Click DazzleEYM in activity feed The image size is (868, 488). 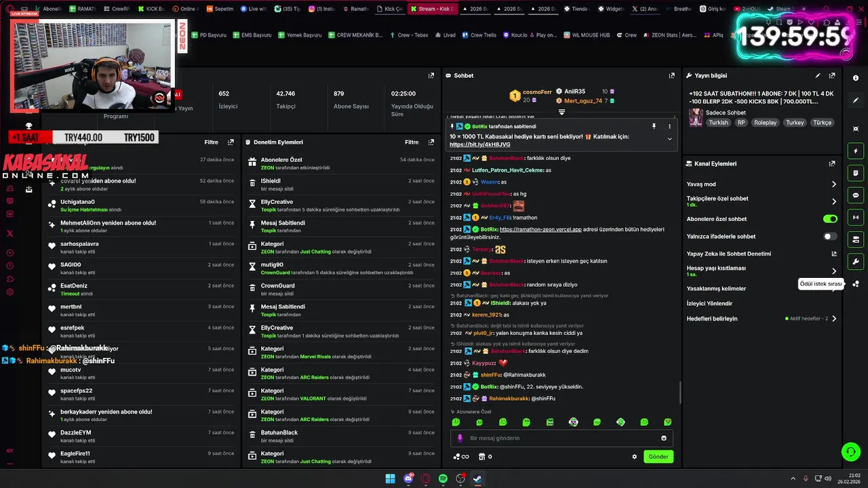[75, 432]
